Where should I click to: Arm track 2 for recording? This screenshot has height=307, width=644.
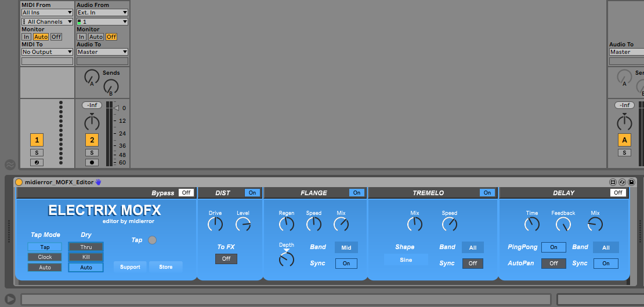[x=92, y=162]
